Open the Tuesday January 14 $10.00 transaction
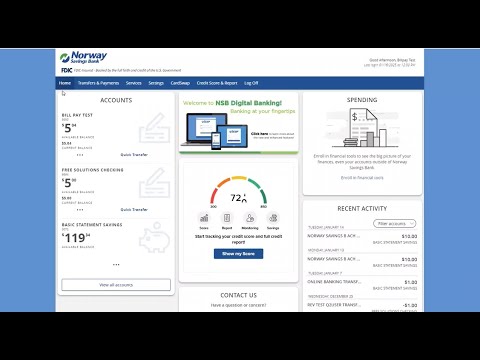This screenshot has width=480, height=360. pyautogui.click(x=362, y=239)
